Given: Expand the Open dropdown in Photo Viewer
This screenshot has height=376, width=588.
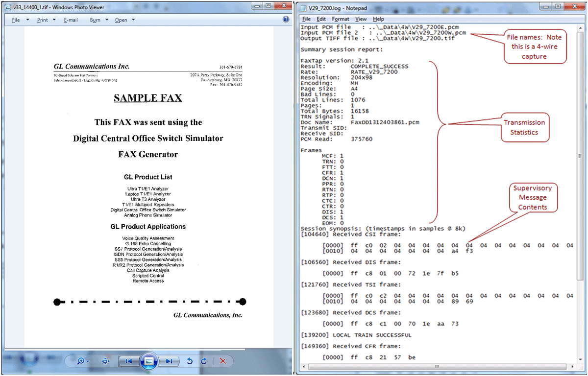Looking at the screenshot, I should tap(124, 20).
